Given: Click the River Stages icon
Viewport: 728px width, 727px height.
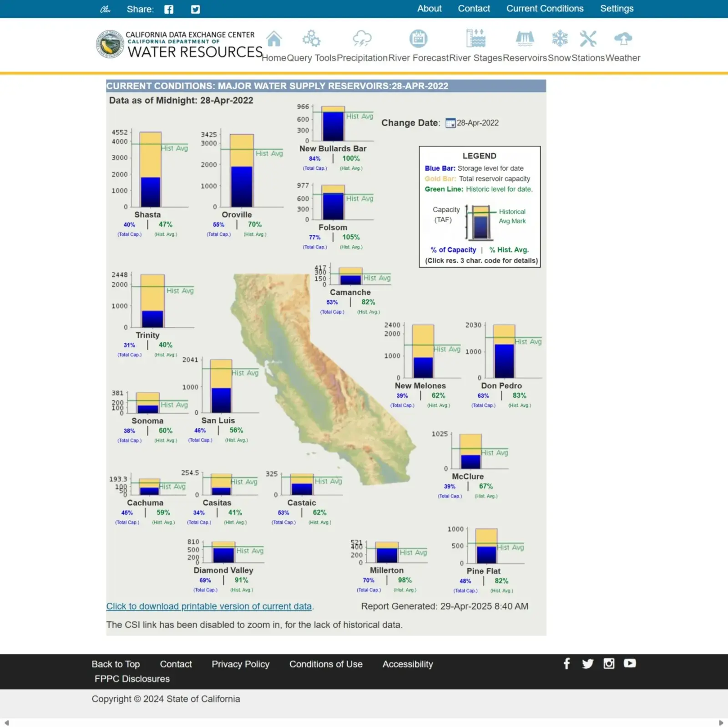Looking at the screenshot, I should pyautogui.click(x=475, y=39).
